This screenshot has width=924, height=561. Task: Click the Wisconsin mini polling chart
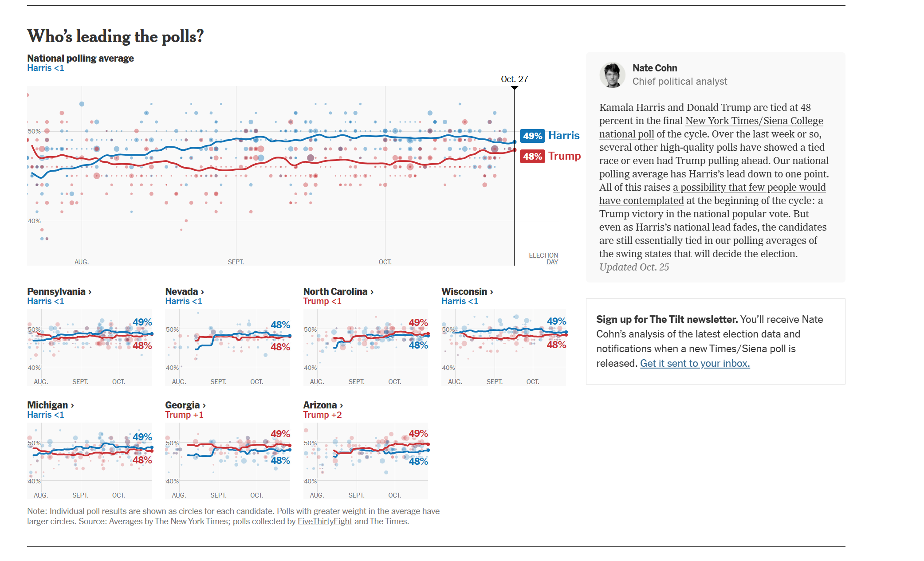point(503,347)
